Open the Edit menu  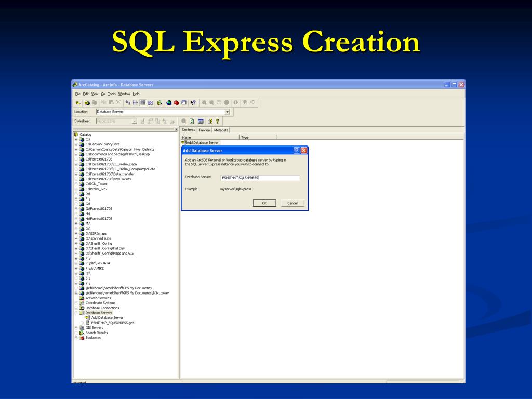pos(86,94)
